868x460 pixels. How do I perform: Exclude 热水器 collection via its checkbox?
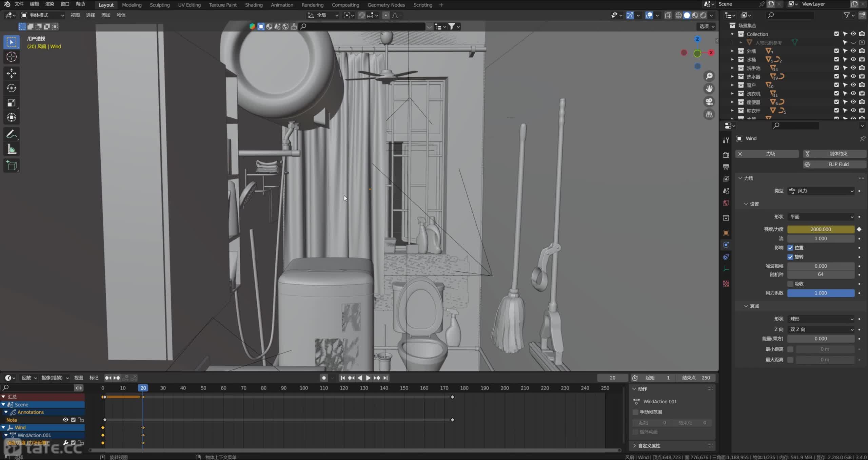click(836, 76)
